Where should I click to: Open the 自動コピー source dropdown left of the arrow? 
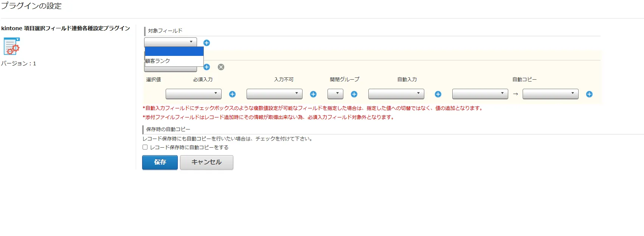click(480, 94)
